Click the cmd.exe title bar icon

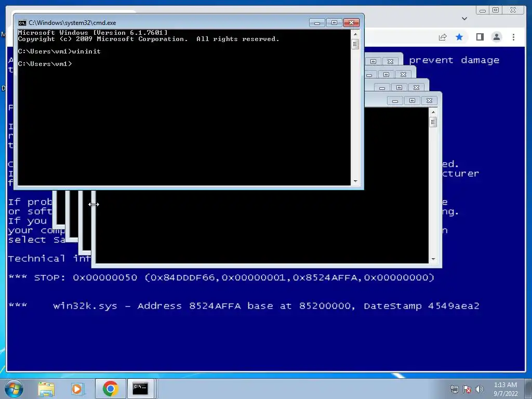click(22, 23)
